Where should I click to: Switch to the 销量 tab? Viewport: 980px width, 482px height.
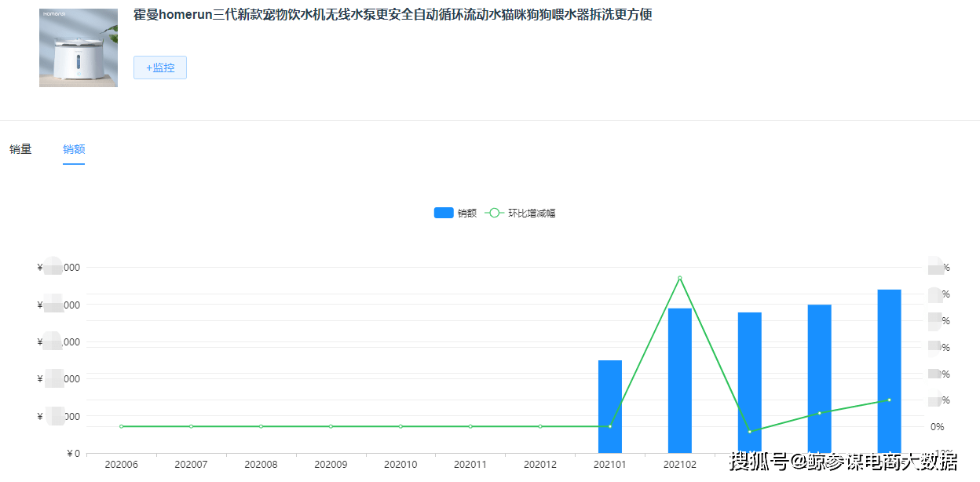(20, 149)
